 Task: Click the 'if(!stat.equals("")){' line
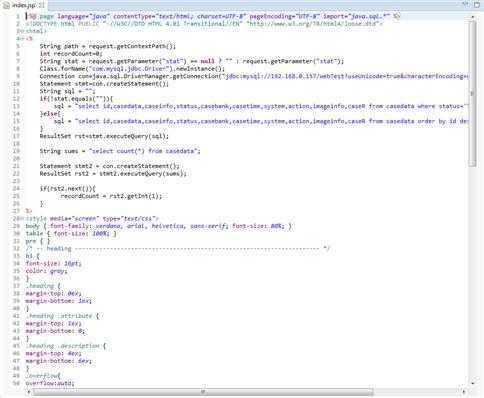76,99
